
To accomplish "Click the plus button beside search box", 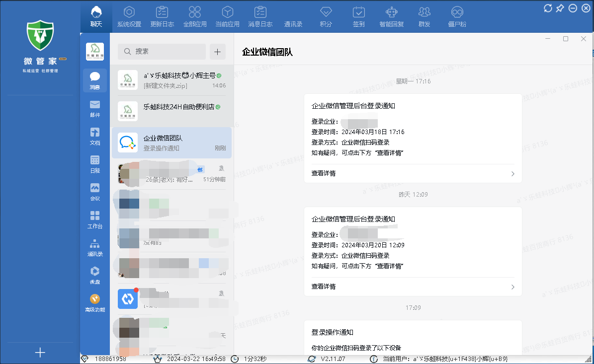I will pyautogui.click(x=218, y=52).
